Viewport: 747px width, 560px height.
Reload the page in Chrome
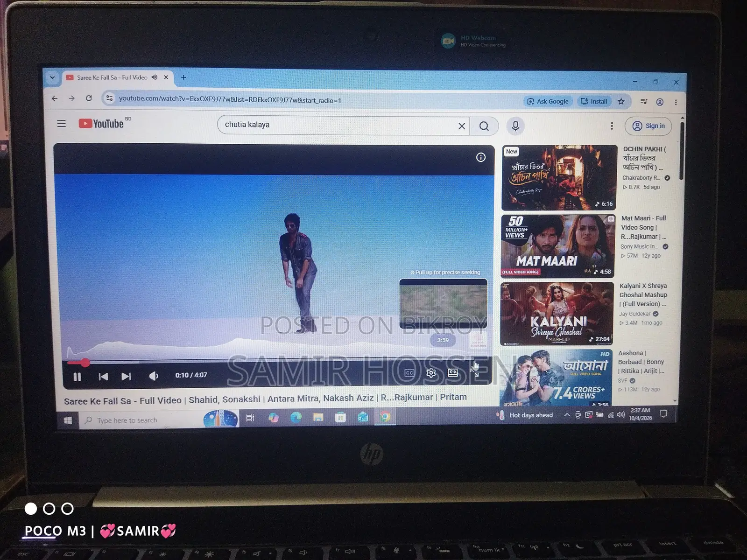89,98
